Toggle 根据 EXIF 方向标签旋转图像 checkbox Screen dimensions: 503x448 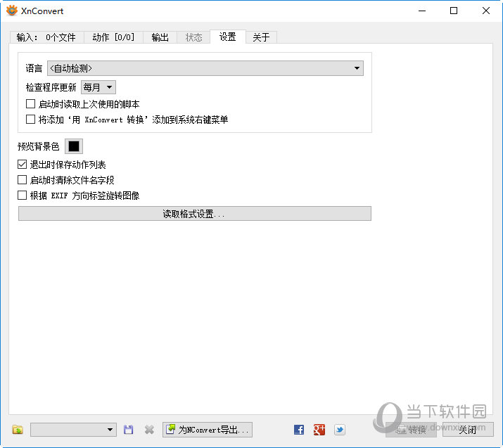(x=22, y=196)
